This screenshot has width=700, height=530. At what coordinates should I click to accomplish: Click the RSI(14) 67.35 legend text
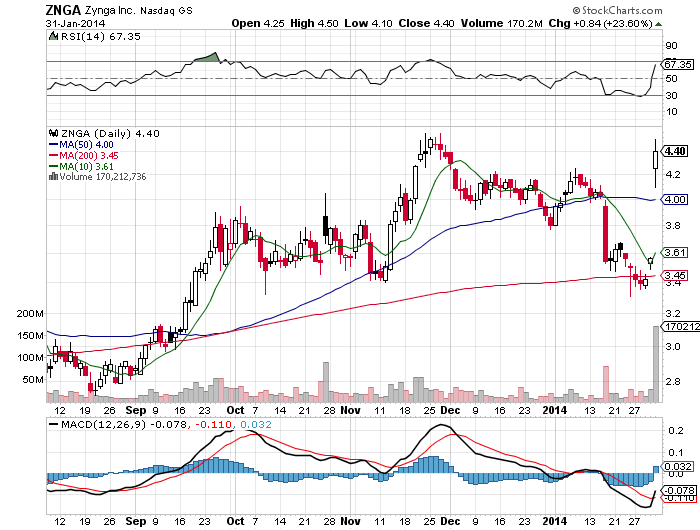(100, 36)
